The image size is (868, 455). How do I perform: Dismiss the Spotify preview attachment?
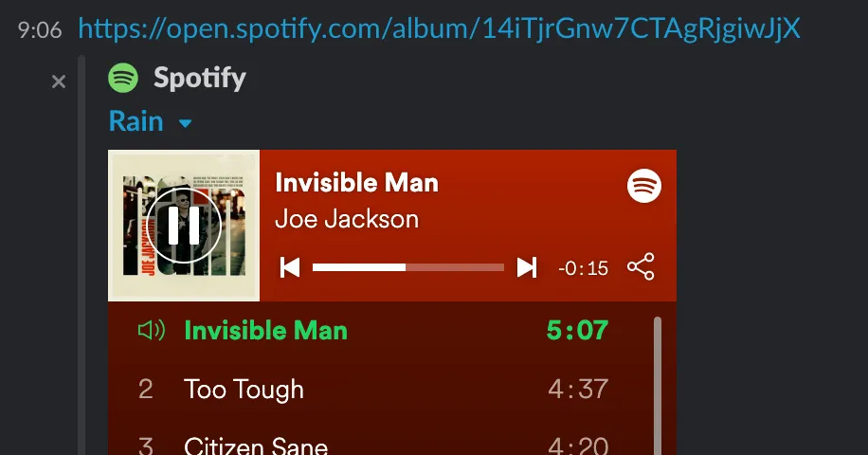59,82
